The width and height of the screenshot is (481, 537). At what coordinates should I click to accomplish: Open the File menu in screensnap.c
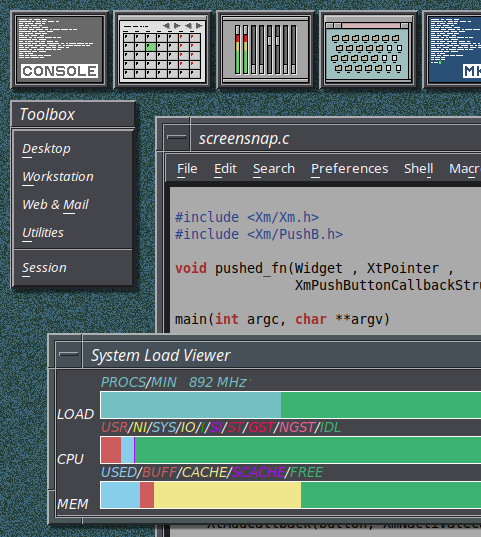[187, 169]
